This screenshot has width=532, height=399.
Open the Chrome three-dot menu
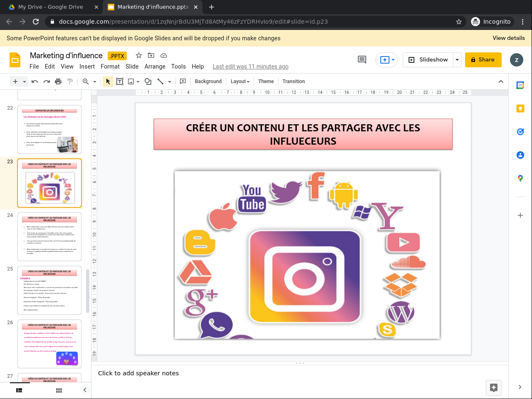pyautogui.click(x=523, y=22)
